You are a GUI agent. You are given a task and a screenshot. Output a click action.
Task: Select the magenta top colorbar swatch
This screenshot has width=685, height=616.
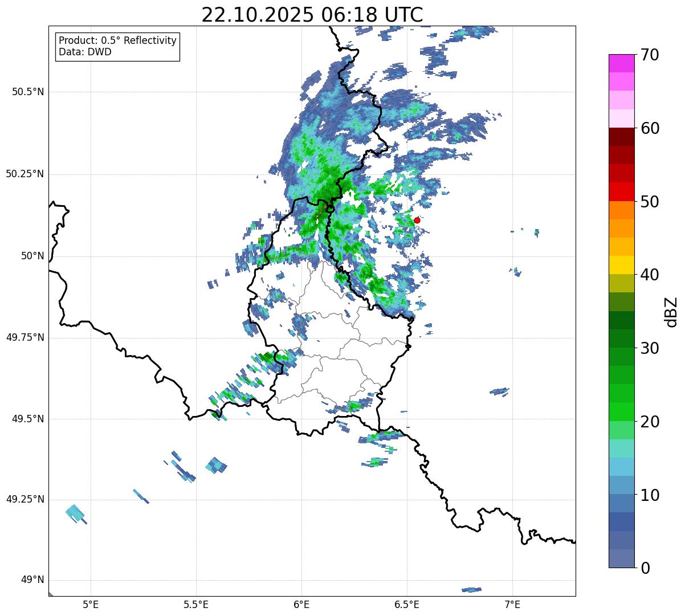(x=621, y=63)
